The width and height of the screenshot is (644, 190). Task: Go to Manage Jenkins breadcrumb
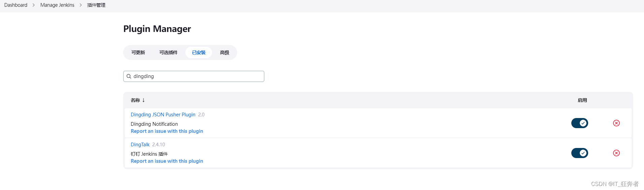click(57, 5)
